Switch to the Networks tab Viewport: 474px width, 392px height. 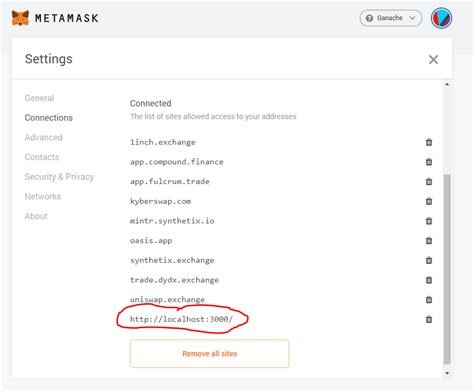[x=43, y=196]
